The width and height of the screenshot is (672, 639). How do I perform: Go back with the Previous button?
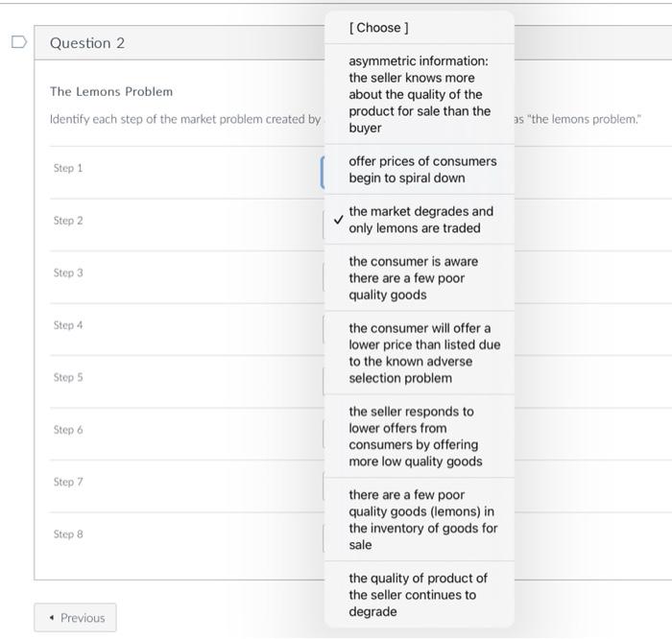76,618
